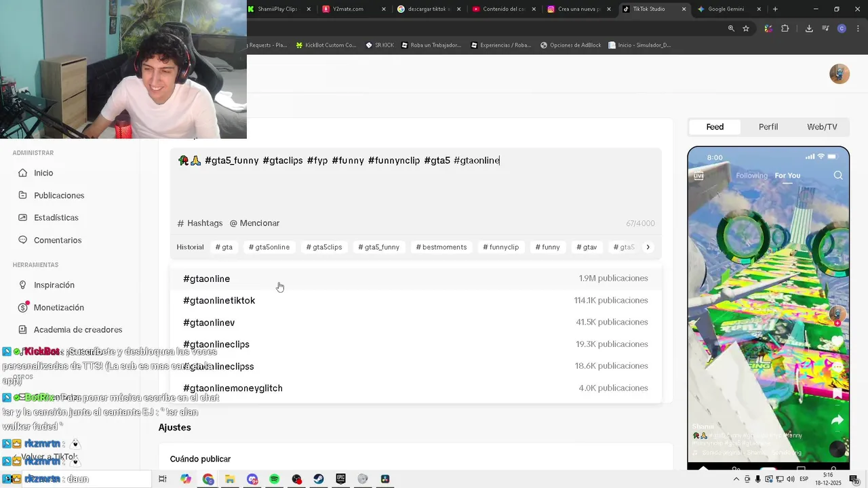Open the browser extensions puzzle icon
The width and height of the screenshot is (868, 488).
[785, 28]
